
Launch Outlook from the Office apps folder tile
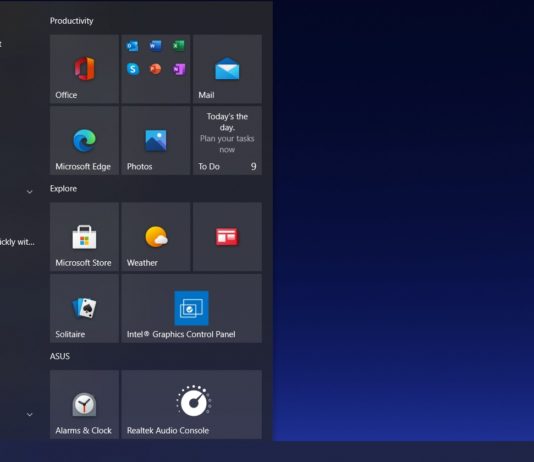(132, 46)
